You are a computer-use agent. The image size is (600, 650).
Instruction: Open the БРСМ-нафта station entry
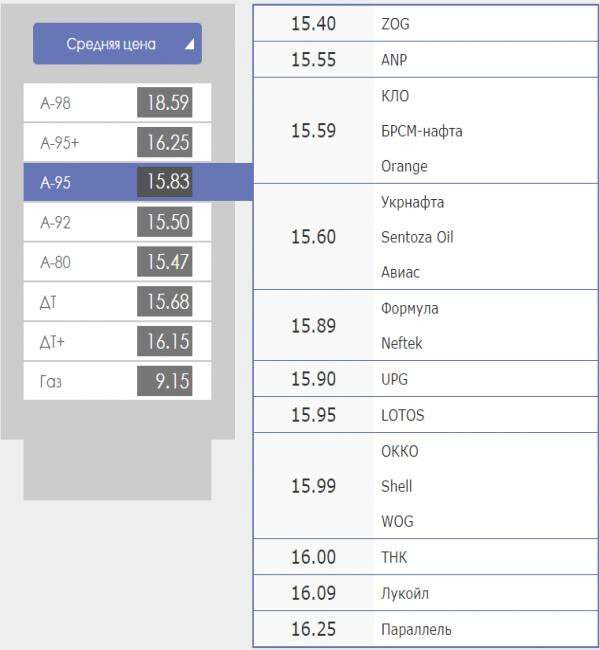[421, 131]
